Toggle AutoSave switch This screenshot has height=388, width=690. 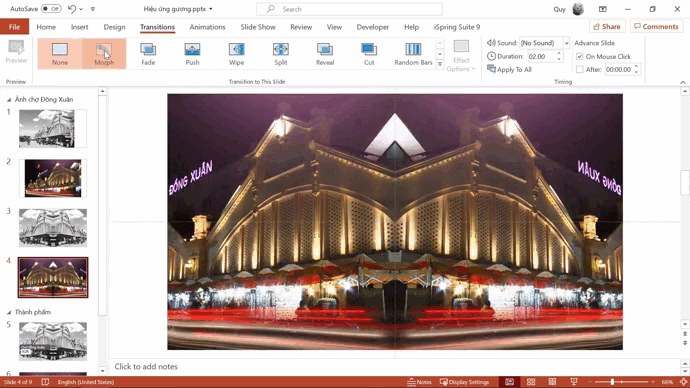[x=51, y=9]
